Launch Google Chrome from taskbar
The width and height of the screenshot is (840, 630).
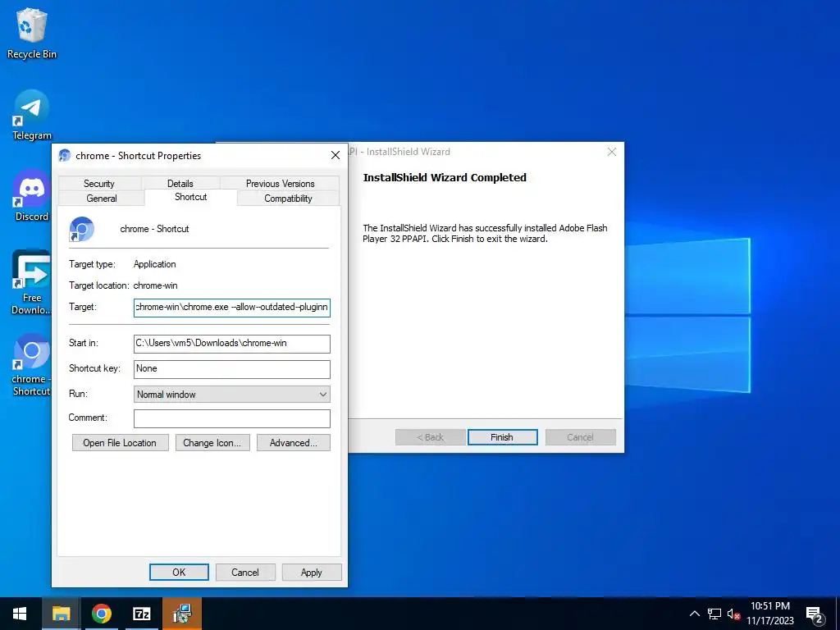pos(101,614)
